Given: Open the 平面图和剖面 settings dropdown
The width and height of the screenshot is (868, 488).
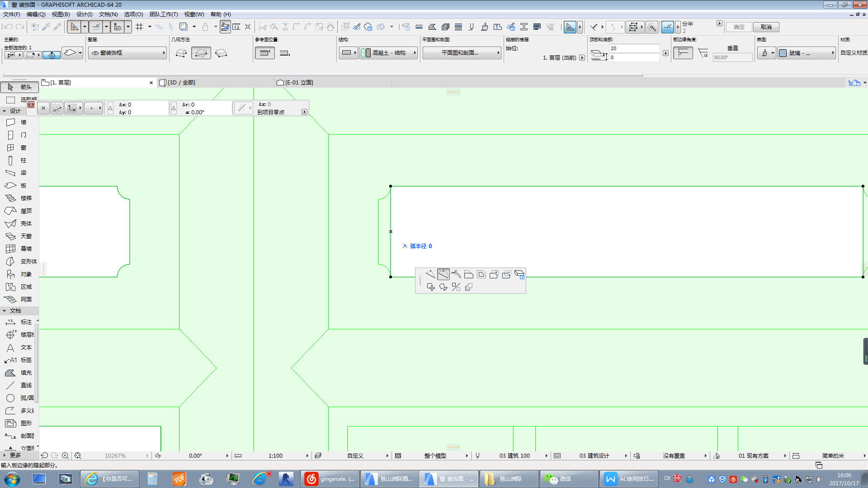Looking at the screenshot, I should (462, 53).
